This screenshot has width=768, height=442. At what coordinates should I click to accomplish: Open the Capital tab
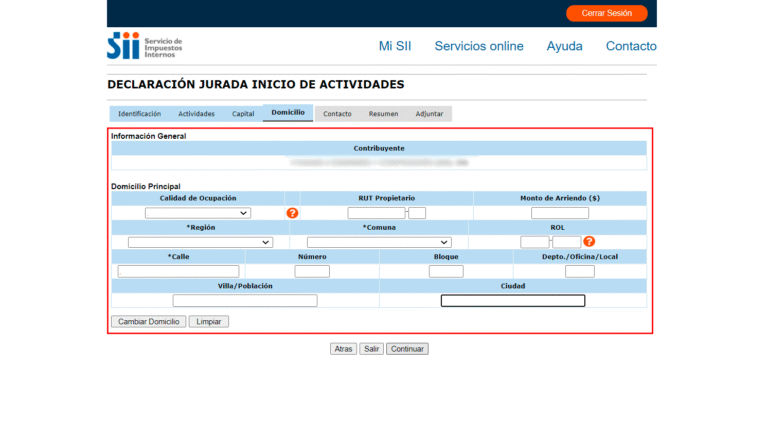[x=243, y=114]
